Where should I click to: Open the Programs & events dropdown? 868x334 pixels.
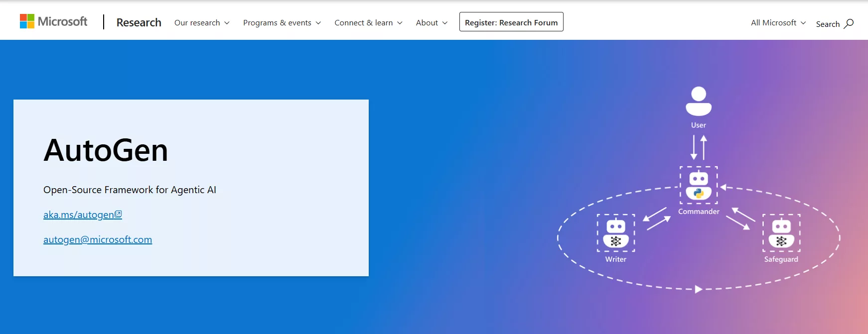click(282, 23)
